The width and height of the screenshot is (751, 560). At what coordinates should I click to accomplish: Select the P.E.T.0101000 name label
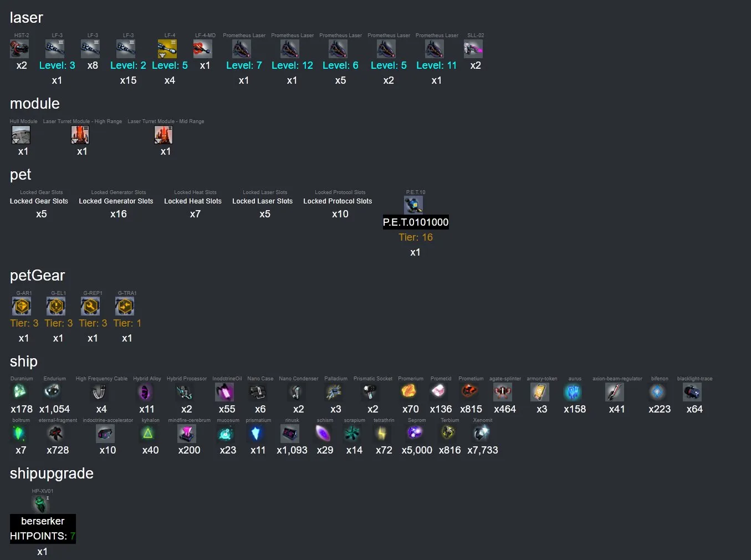pyautogui.click(x=416, y=222)
